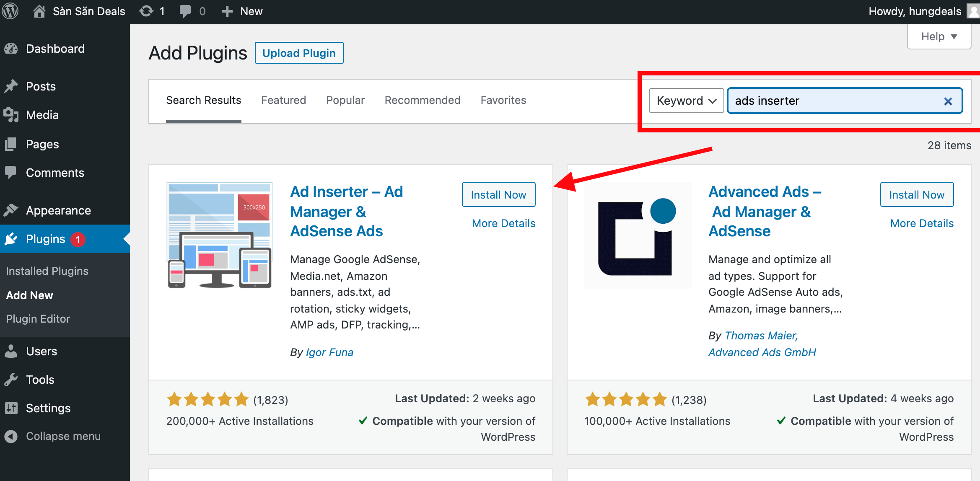Click the Appearance paintbrush icon

click(11, 210)
